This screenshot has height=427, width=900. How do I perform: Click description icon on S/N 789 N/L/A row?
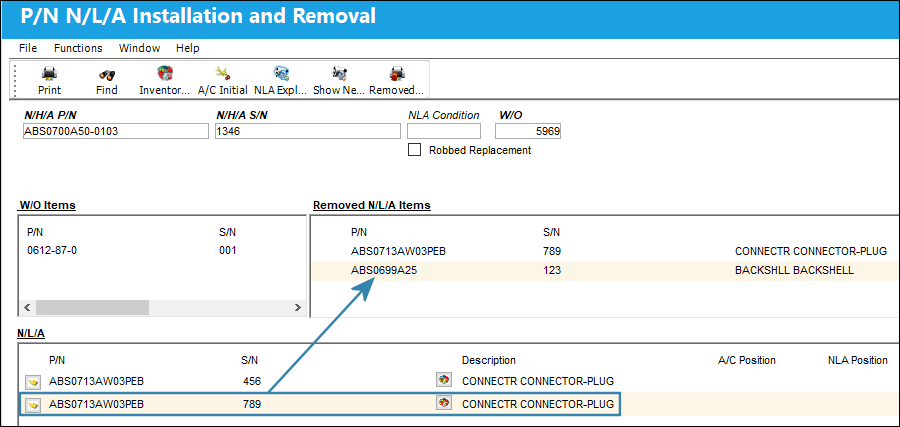pyautogui.click(x=443, y=403)
